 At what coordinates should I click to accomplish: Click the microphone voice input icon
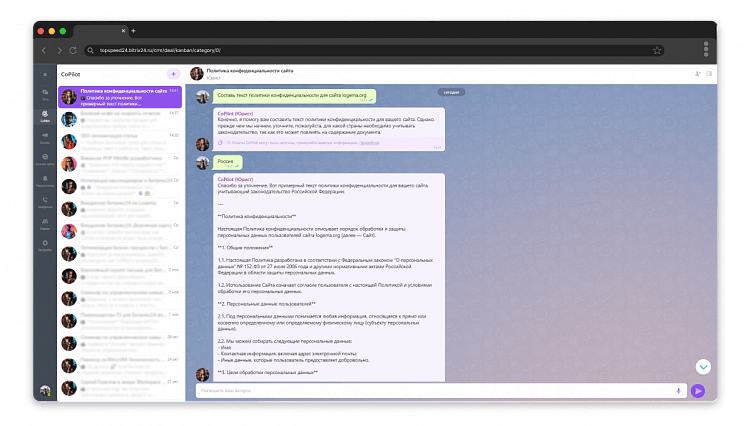[679, 391]
